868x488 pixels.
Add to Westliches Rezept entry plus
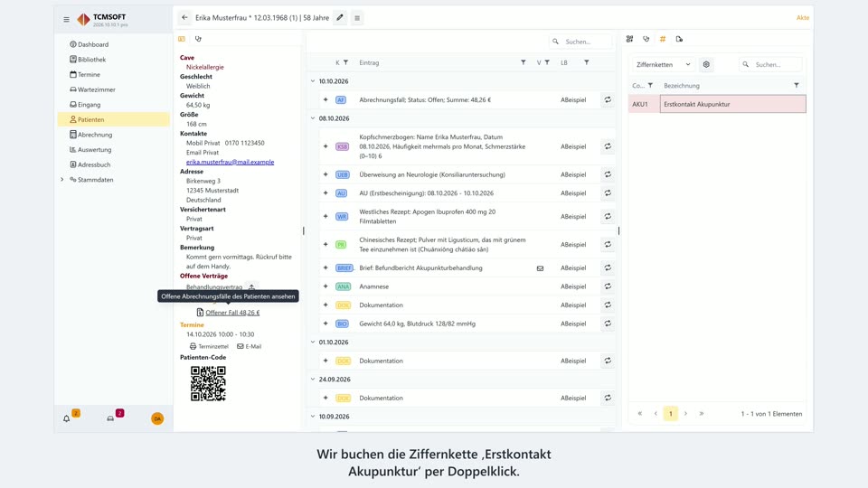(325, 216)
